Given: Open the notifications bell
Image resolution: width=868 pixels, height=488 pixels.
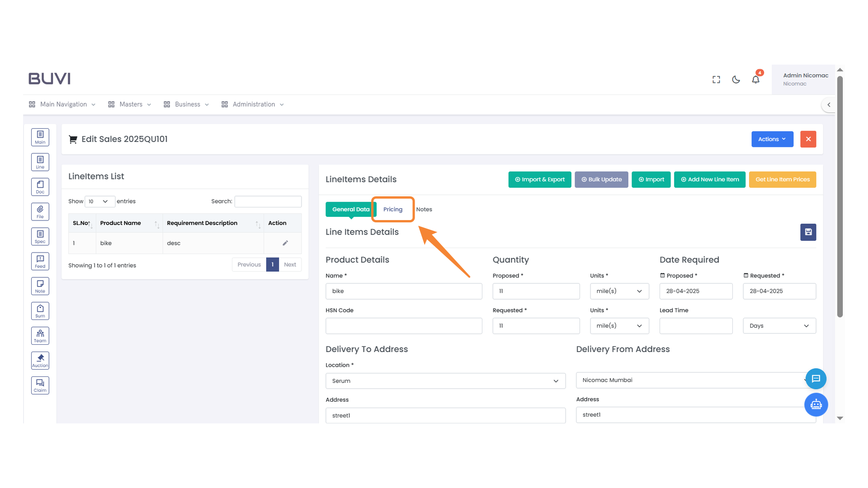Looking at the screenshot, I should (x=755, y=80).
